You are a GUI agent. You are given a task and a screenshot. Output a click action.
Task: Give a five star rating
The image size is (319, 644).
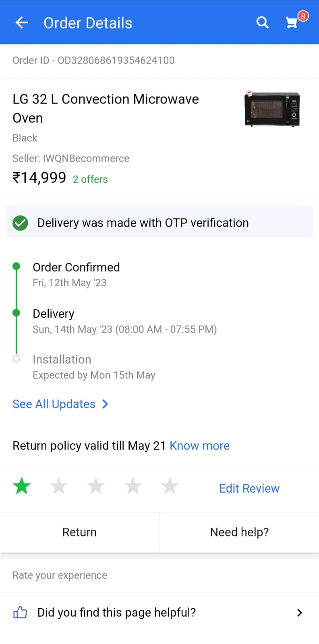coord(170,486)
